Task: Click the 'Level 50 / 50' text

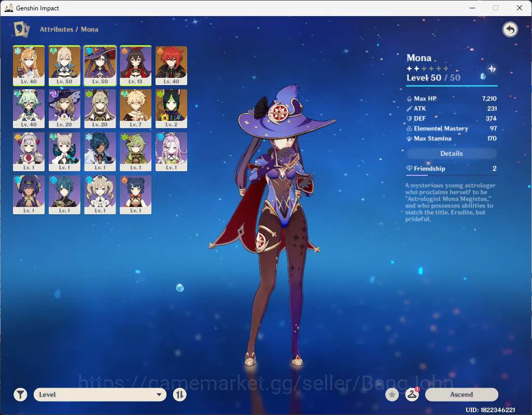Action: click(x=433, y=78)
